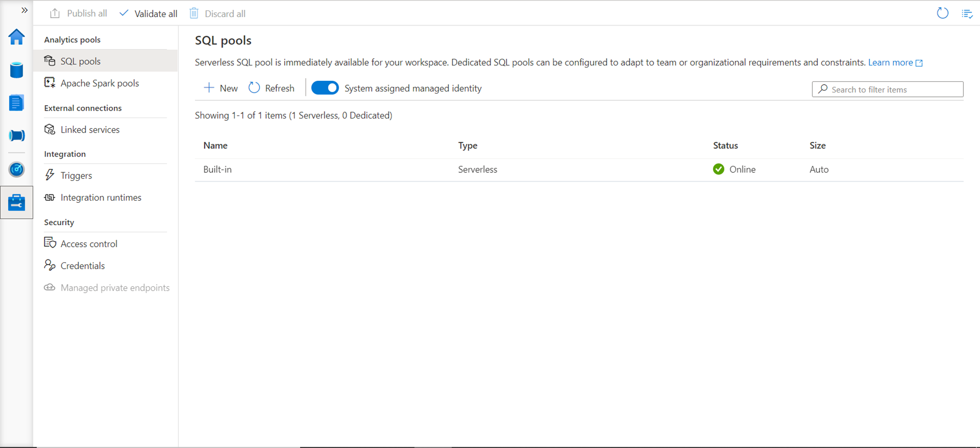Go to Linked services
The height and width of the screenshot is (448, 980).
pyautogui.click(x=90, y=130)
